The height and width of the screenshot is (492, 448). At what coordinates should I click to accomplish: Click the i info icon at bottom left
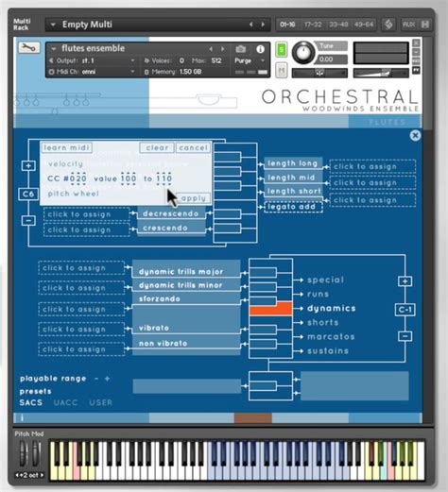point(22,417)
